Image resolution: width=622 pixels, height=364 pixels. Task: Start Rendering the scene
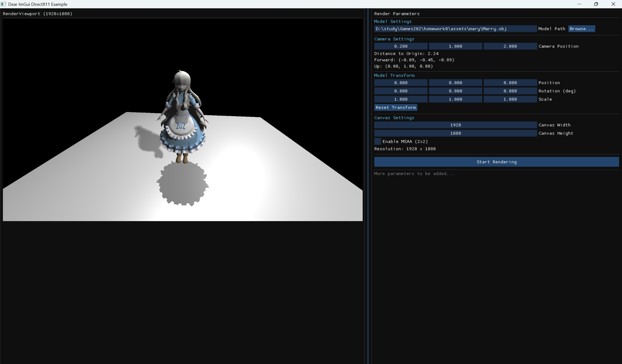(x=497, y=162)
